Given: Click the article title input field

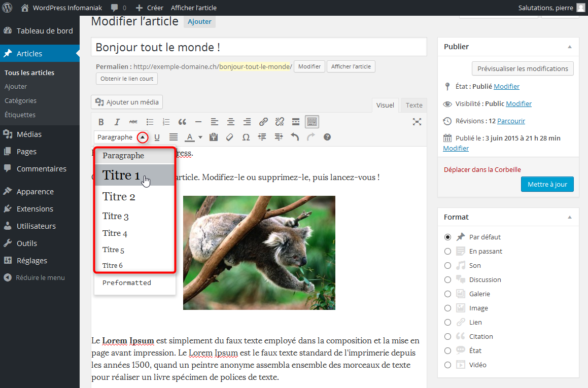Looking at the screenshot, I should click(x=259, y=47).
